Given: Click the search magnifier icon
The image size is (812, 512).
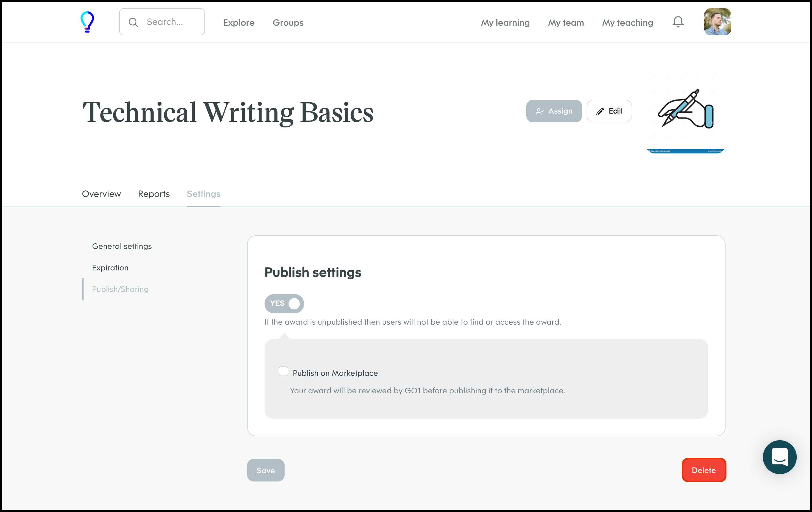Looking at the screenshot, I should (134, 22).
